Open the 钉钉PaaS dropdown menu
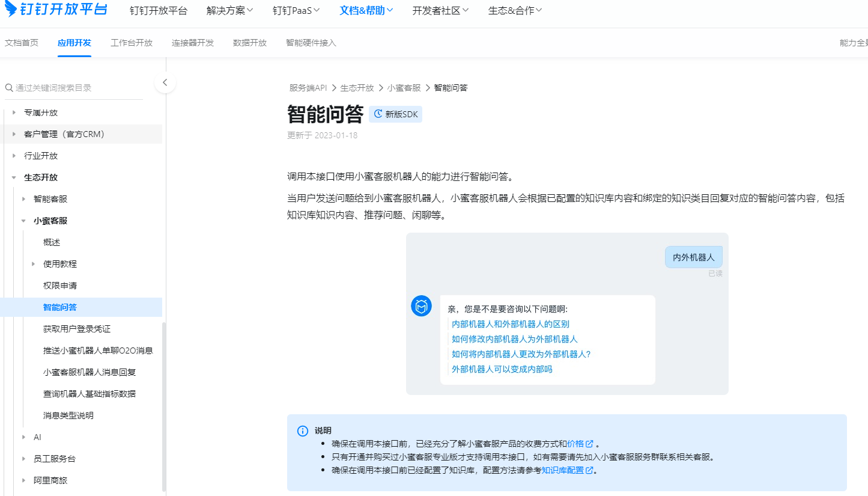 tap(296, 11)
